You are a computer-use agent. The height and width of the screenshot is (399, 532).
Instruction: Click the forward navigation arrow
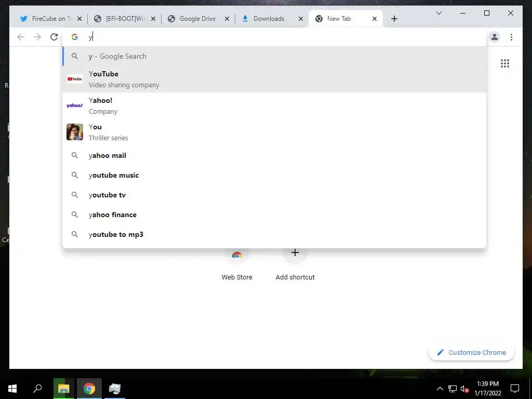click(37, 37)
